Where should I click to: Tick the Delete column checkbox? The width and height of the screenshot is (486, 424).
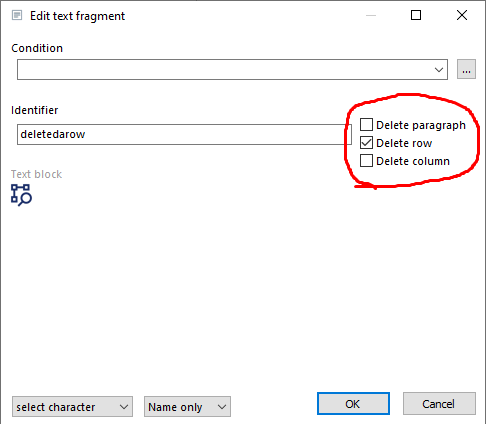tap(366, 161)
